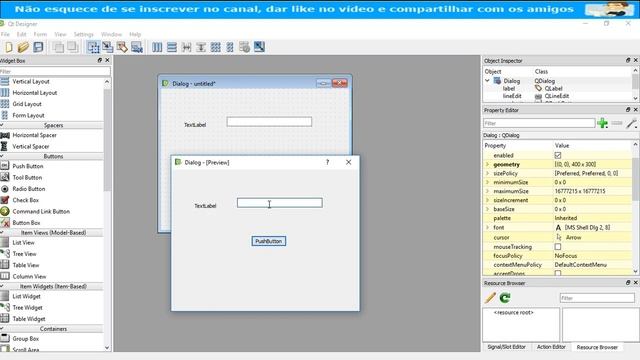Click Property Editor scroll down arrow
Viewport: 640px width, 360px height.
(636, 271)
